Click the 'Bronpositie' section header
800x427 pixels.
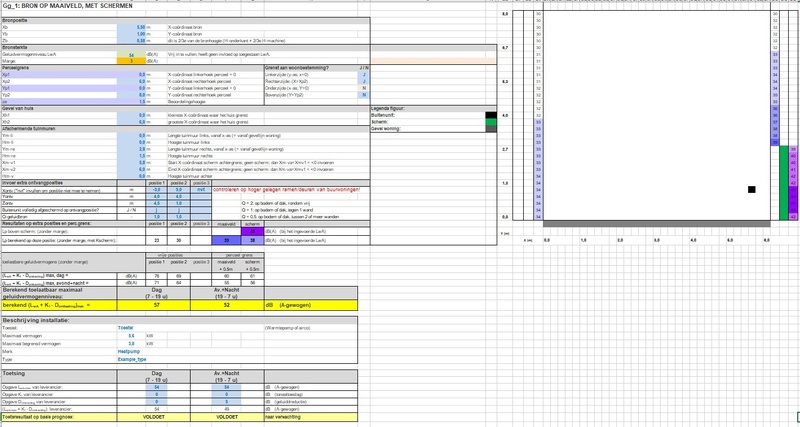pyautogui.click(x=15, y=20)
